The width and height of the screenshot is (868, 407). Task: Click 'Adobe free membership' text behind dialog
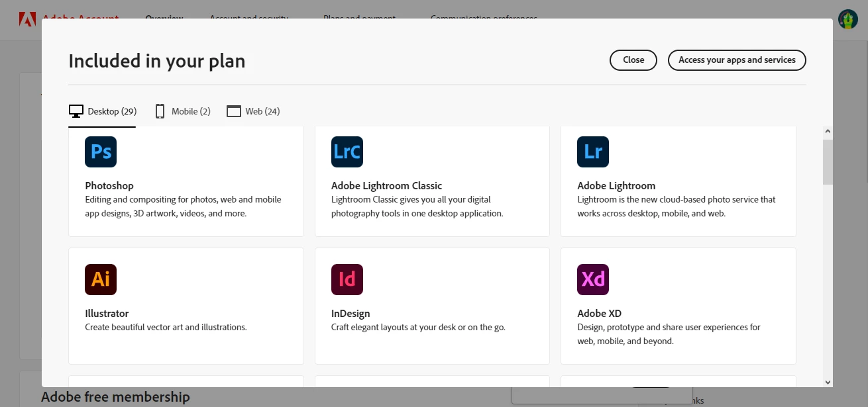pyautogui.click(x=115, y=397)
